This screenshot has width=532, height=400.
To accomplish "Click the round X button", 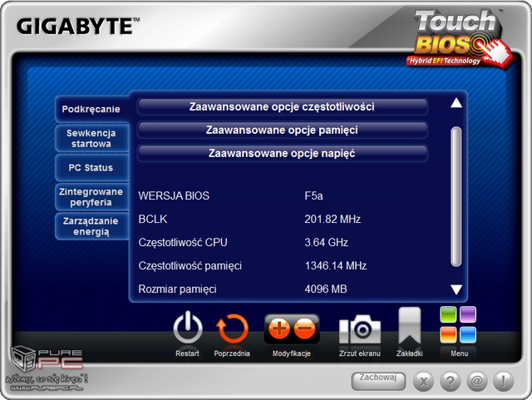I will coord(423,381).
